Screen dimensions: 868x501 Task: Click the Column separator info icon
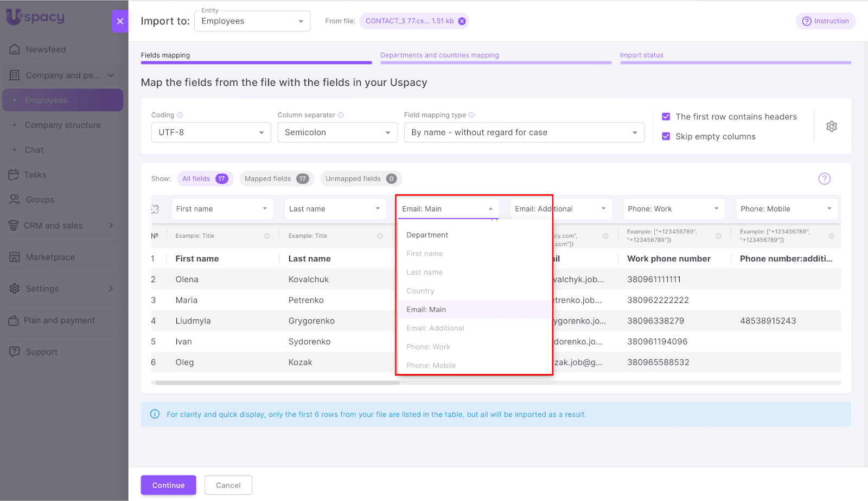[341, 115]
